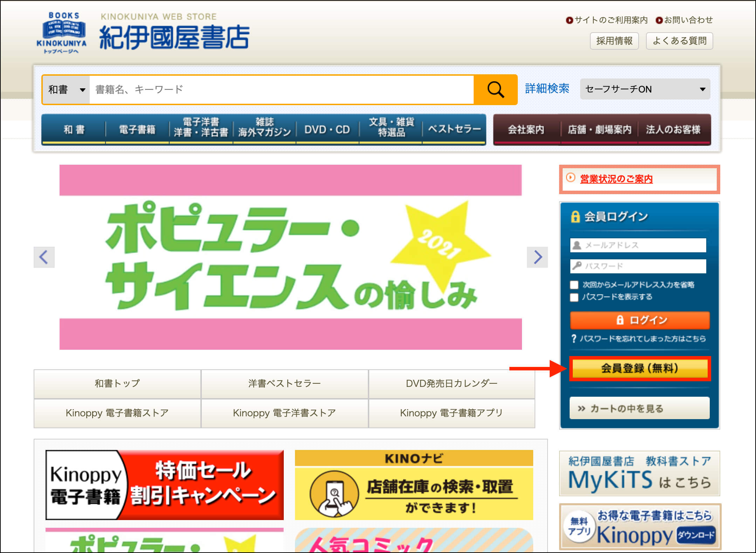Viewport: 756px width, 553px height.
Task: Go to previous banner slide arrow
Action: tap(44, 257)
